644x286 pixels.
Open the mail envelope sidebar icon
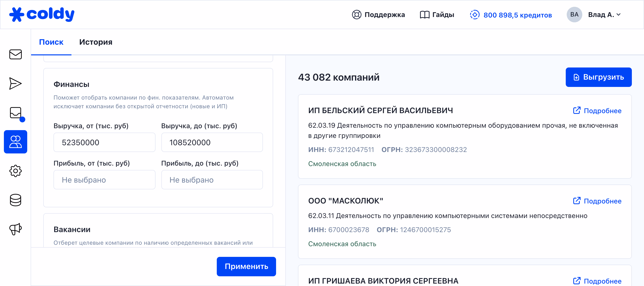click(x=16, y=54)
